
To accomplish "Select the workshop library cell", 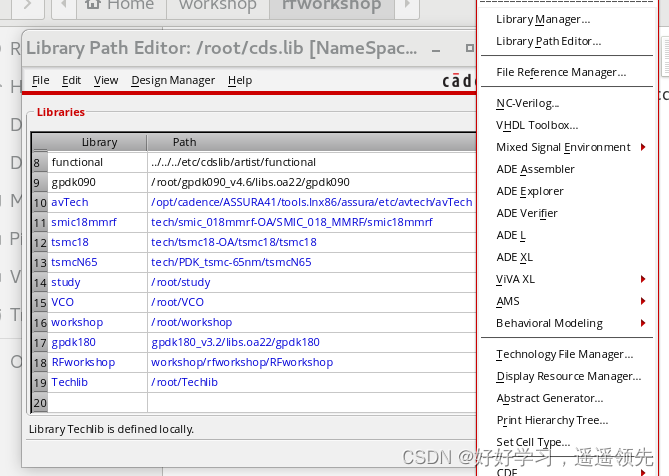I will click(x=97, y=322).
